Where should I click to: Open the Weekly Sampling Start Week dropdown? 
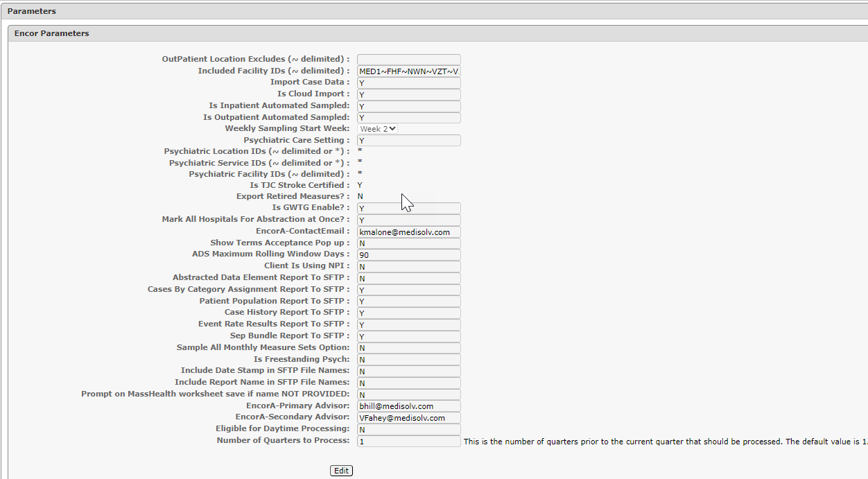coord(378,128)
